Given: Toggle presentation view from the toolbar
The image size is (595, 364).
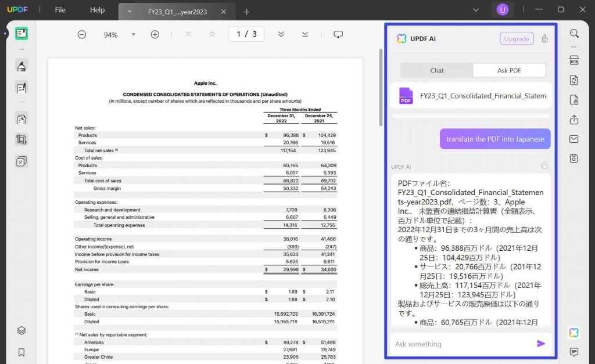Looking at the screenshot, I should click(338, 34).
